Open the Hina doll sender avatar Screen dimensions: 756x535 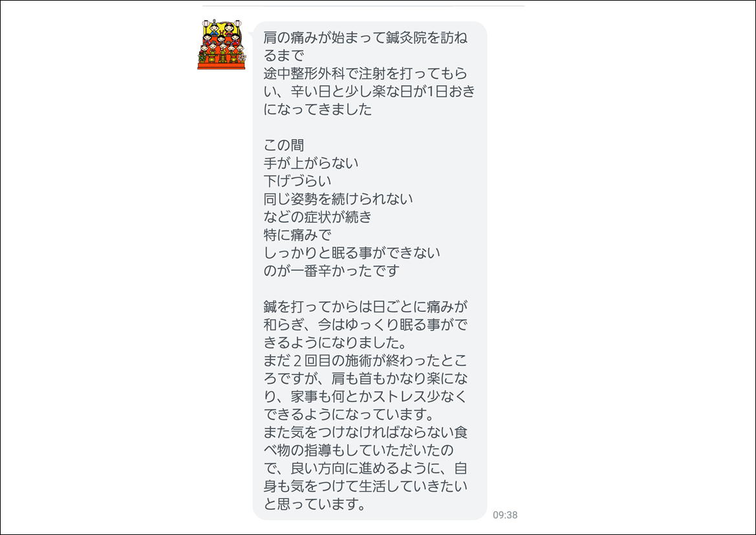tap(221, 45)
